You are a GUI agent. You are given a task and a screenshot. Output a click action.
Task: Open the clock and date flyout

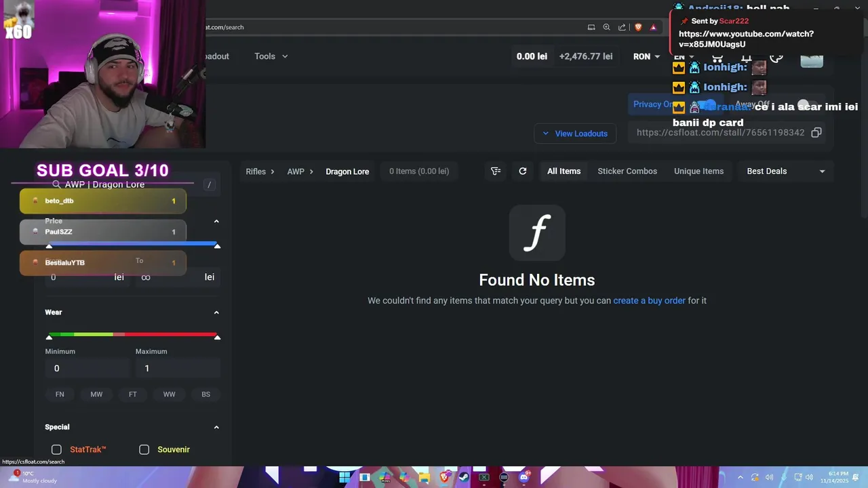click(x=834, y=477)
